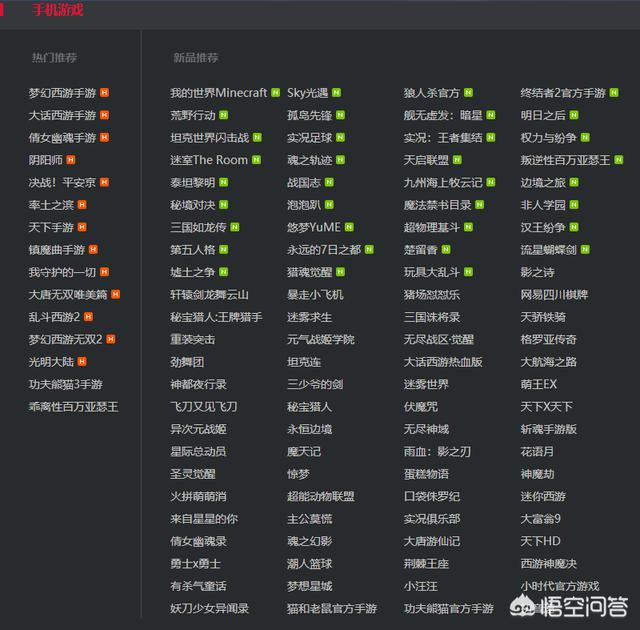
Task: Click the new badge beside 叛逆性百万亚瑟王
Action: tap(619, 160)
